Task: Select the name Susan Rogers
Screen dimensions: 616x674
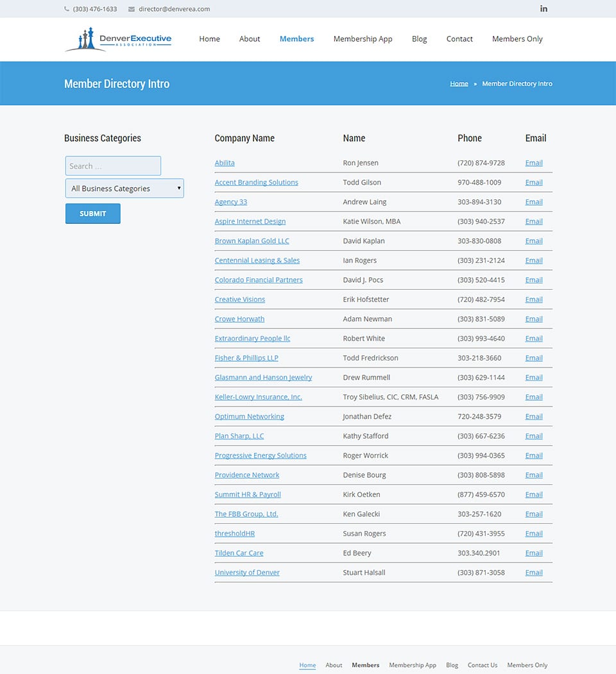Action: coord(364,534)
